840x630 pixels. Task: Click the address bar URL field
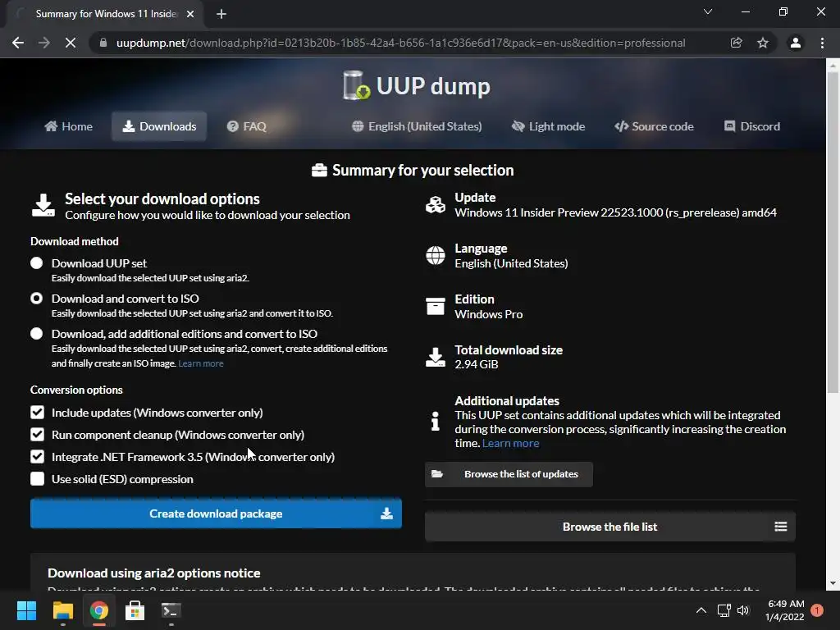click(x=400, y=43)
